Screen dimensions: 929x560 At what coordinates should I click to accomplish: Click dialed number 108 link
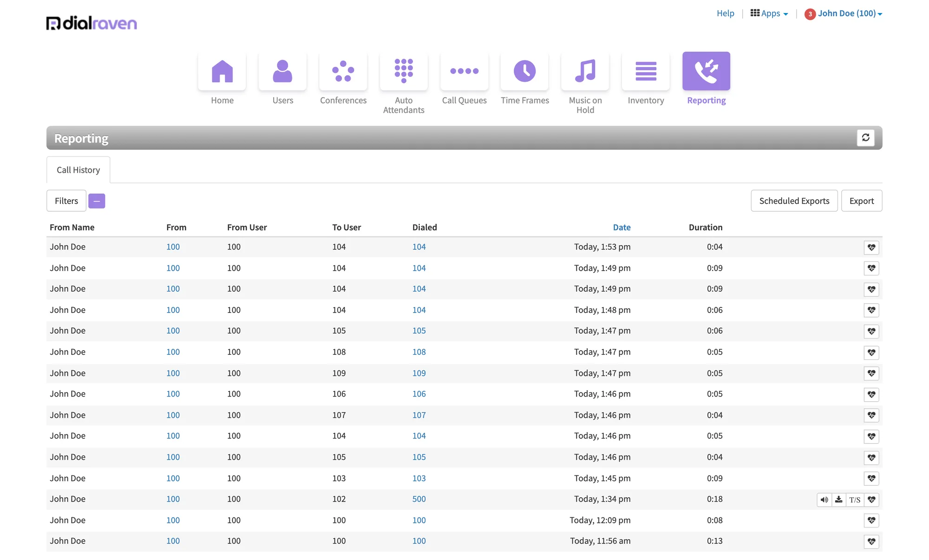(x=419, y=352)
